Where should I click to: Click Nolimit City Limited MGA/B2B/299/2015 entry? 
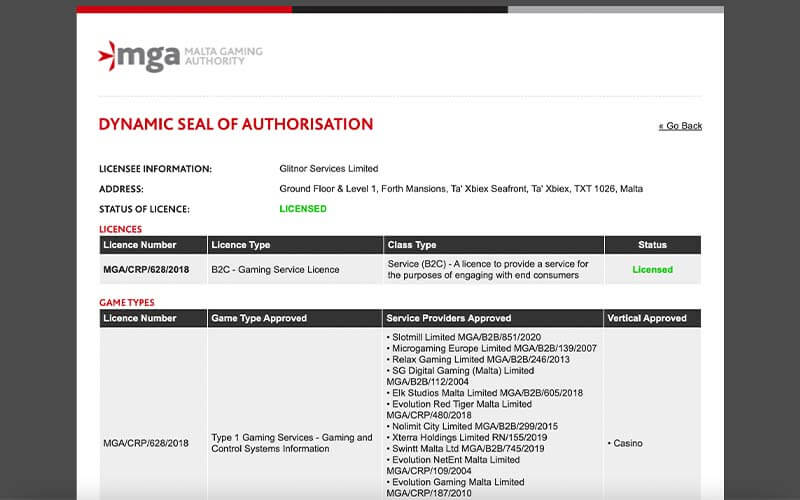(x=472, y=426)
